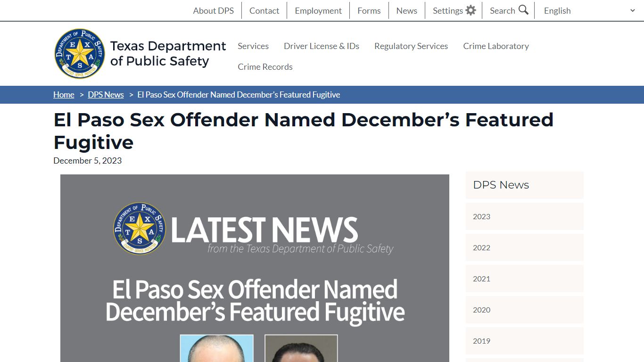Select News in the top bar

[x=406, y=10]
